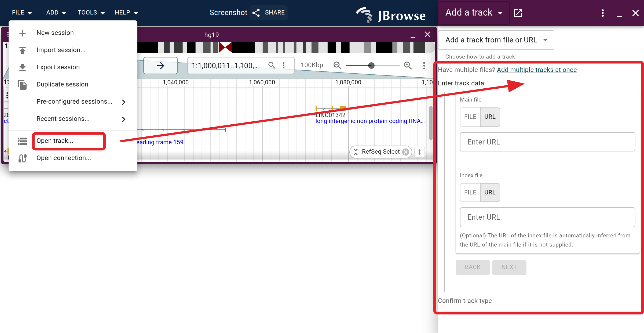Open the ADD menu
Image resolution: width=644 pixels, height=333 pixels.
56,13
